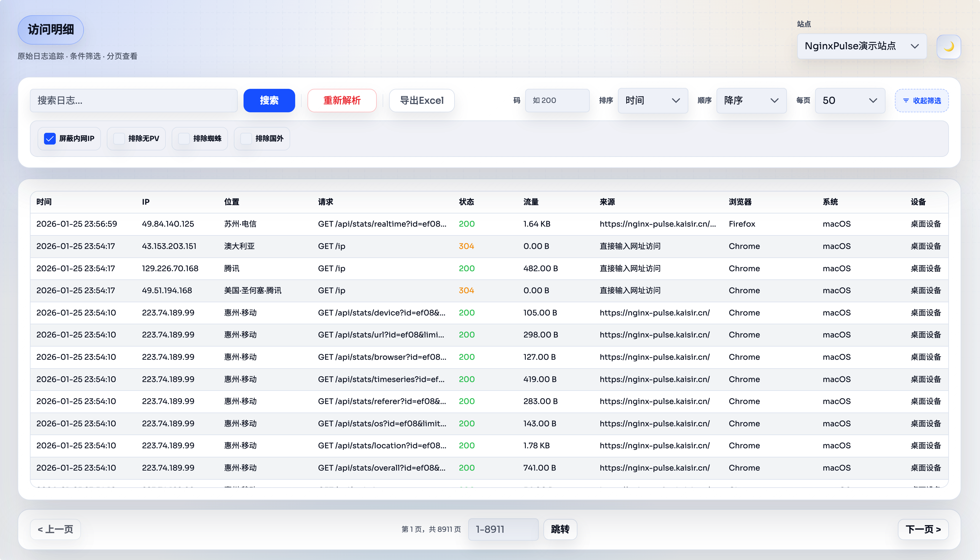The image size is (980, 560).
Task: Click the blue 搜索 button
Action: click(x=269, y=100)
